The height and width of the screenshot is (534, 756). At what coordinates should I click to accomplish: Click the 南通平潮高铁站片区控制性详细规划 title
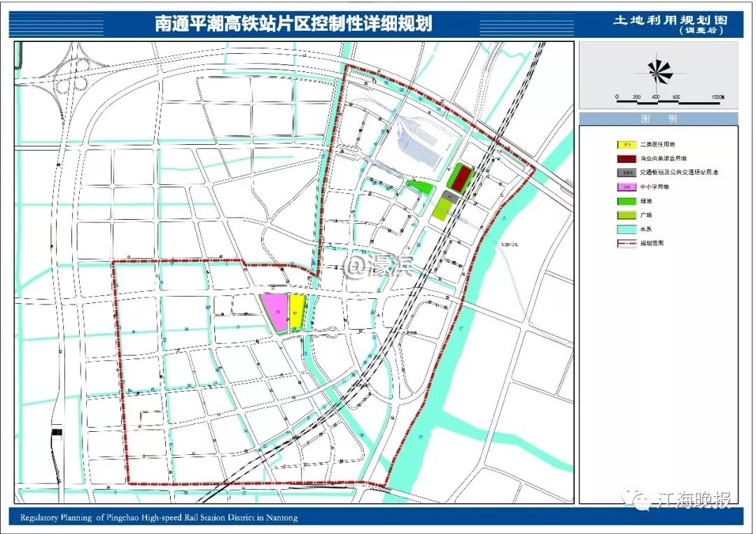point(294,24)
